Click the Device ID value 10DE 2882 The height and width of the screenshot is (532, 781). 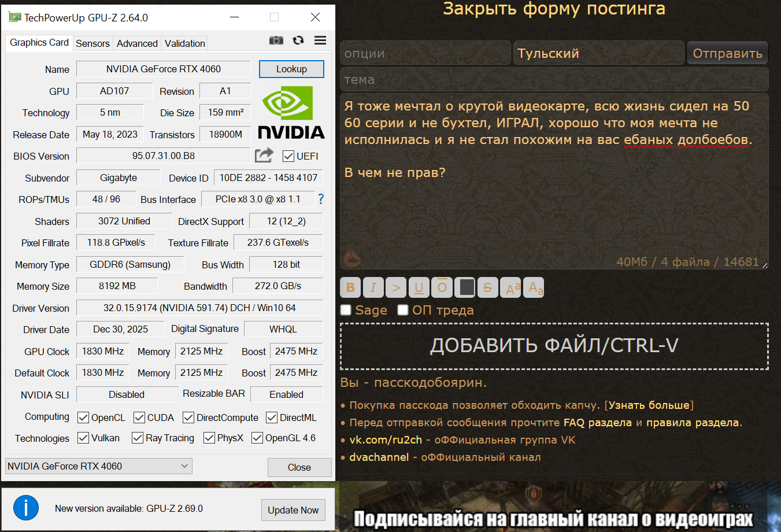click(x=268, y=178)
